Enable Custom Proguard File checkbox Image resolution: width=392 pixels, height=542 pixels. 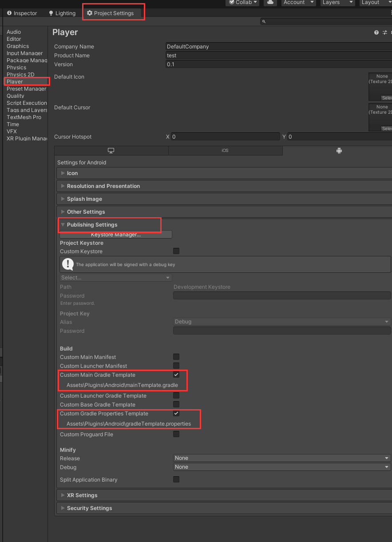point(176,434)
